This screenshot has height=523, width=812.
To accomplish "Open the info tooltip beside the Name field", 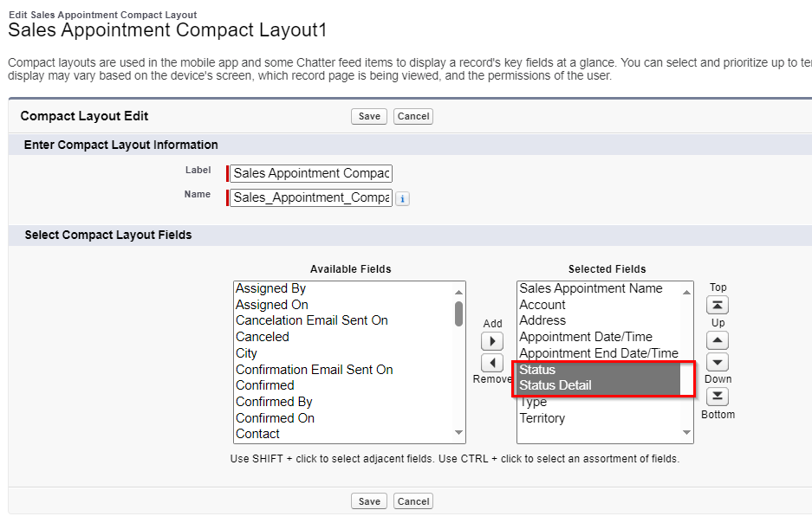I will [x=402, y=198].
